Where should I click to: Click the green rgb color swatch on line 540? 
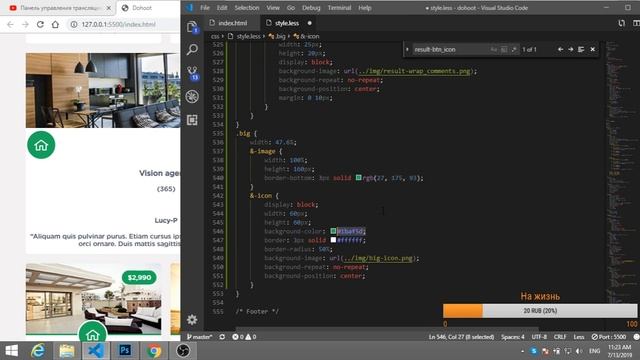358,178
